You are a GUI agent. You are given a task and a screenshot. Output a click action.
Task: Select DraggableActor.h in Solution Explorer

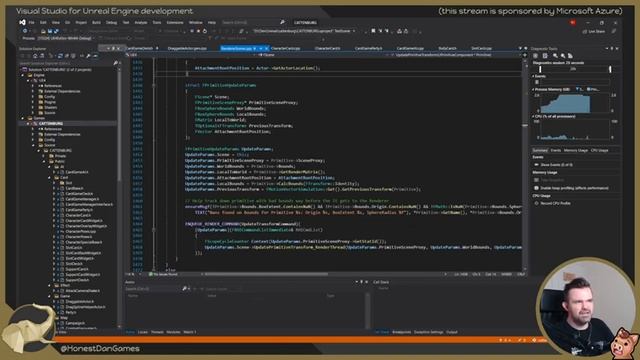click(80, 301)
